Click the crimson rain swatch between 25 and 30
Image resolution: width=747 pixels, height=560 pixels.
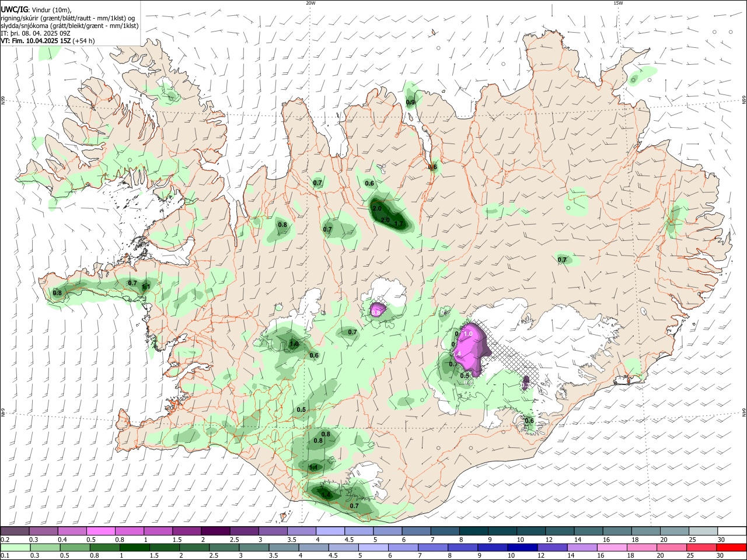point(702,547)
